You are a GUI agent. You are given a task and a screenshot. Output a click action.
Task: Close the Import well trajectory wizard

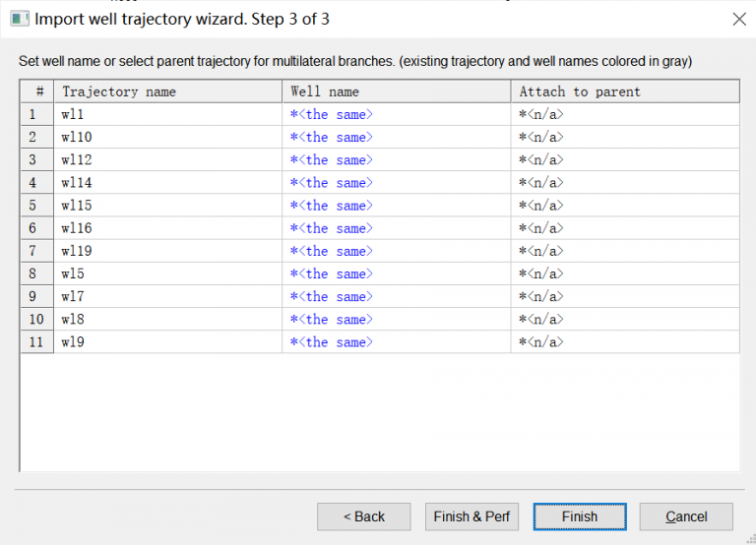[739, 19]
